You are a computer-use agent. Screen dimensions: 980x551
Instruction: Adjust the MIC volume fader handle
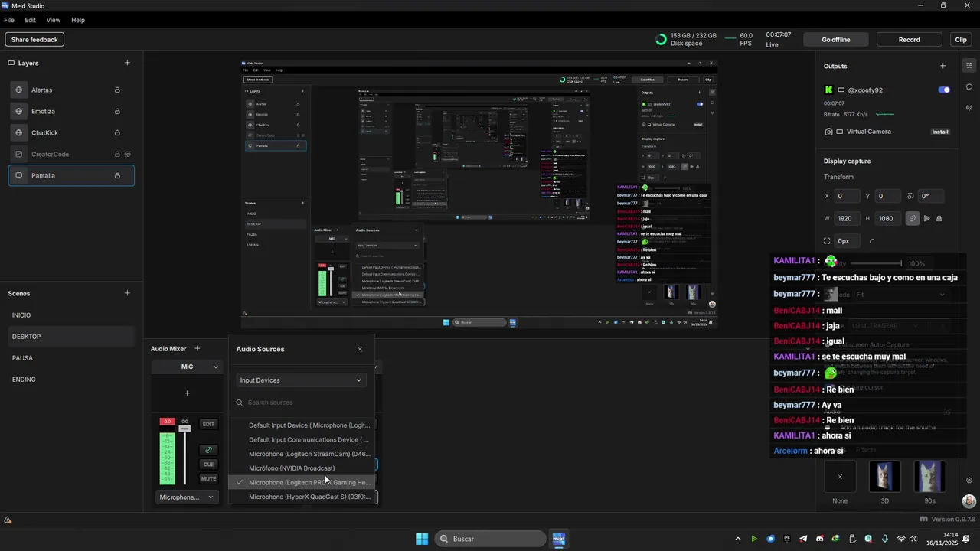(x=185, y=429)
